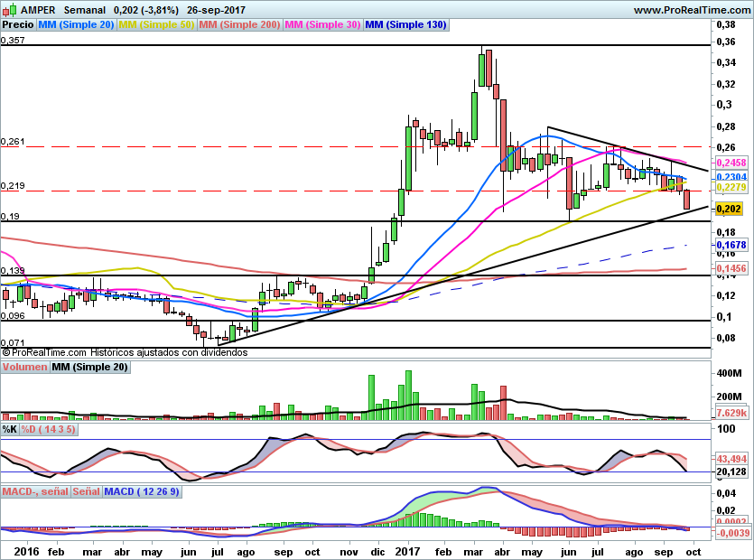The height and width of the screenshot is (560, 754).
Task: Click the -0,0039 MACD value tag
Action: pyautogui.click(x=733, y=533)
